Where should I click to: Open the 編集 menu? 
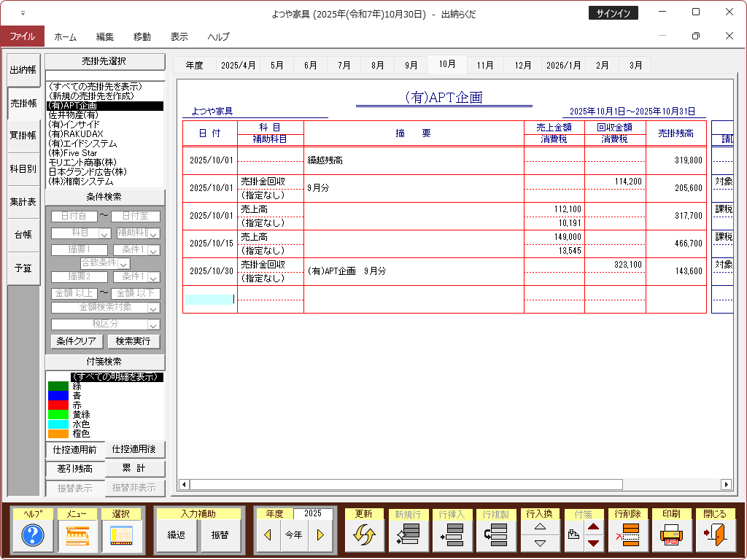click(105, 36)
